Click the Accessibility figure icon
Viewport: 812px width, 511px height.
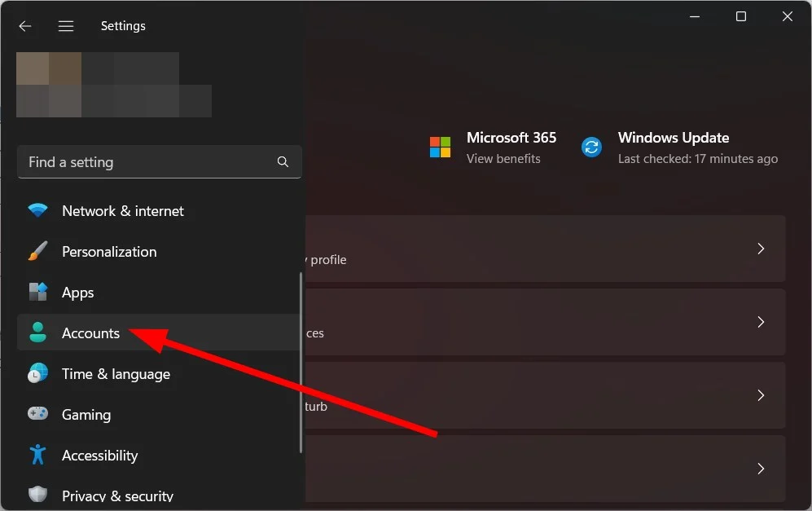pos(37,455)
